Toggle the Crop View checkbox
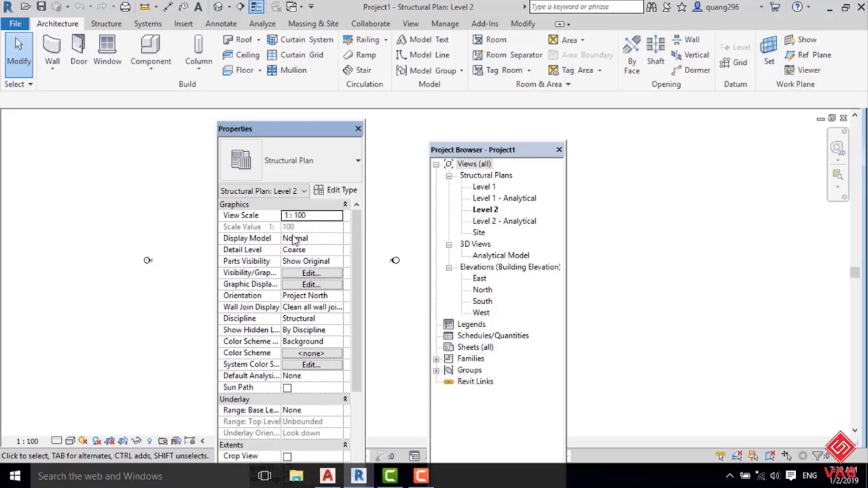 287,457
